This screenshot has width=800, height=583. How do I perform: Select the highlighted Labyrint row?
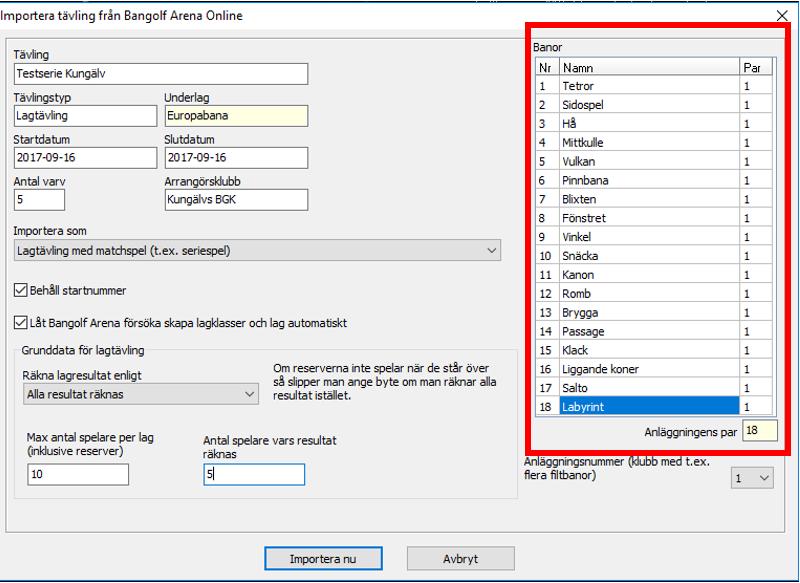tap(654, 407)
